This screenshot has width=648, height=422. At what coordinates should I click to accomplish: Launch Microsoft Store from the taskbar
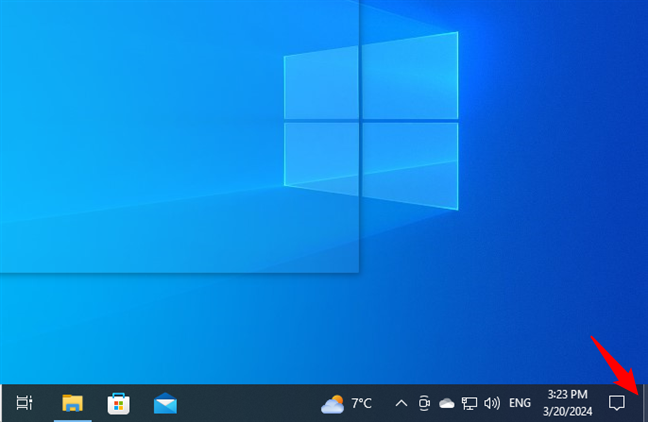[119, 403]
